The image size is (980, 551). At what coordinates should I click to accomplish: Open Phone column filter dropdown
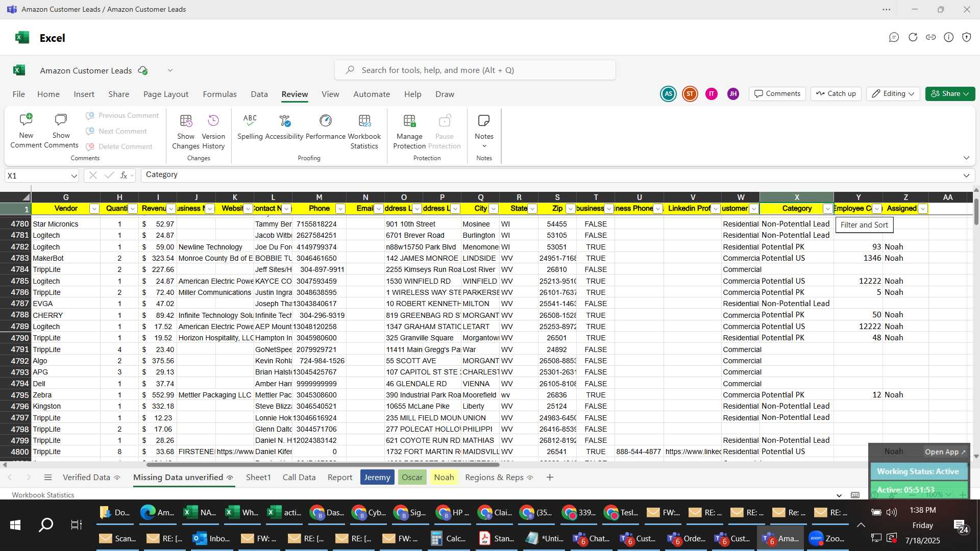340,209
